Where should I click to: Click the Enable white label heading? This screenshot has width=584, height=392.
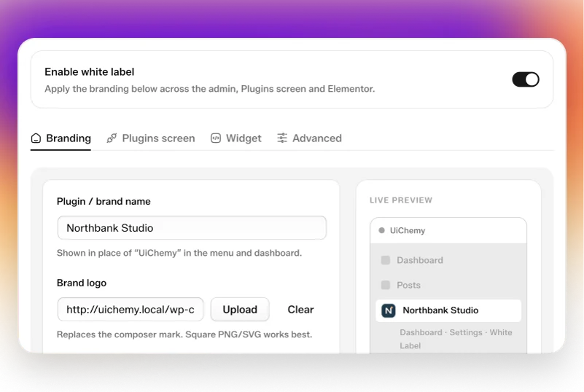[x=90, y=72]
